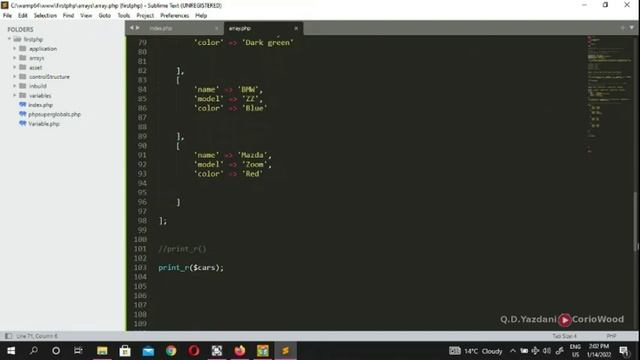Select the Sublime Text taskbar icon

tap(285, 351)
